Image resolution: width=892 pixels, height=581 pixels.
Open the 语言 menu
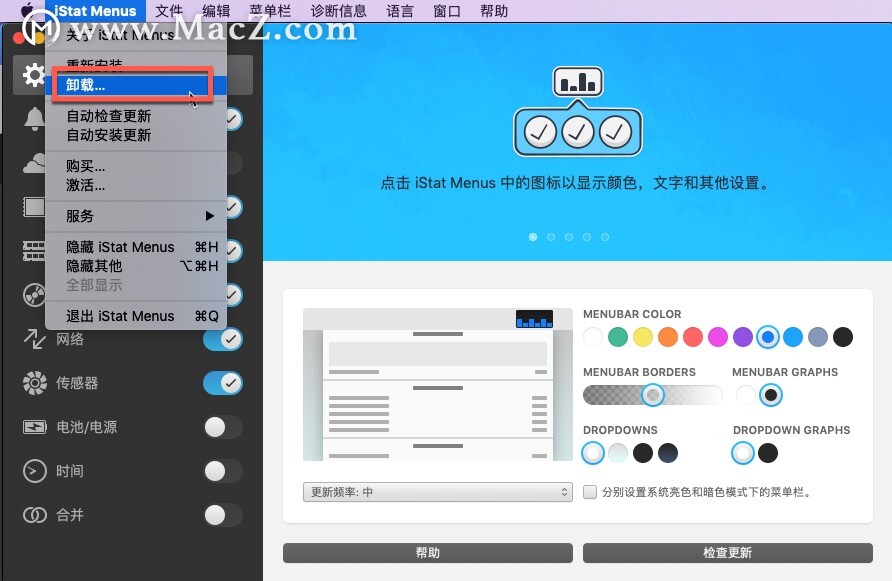coord(399,11)
